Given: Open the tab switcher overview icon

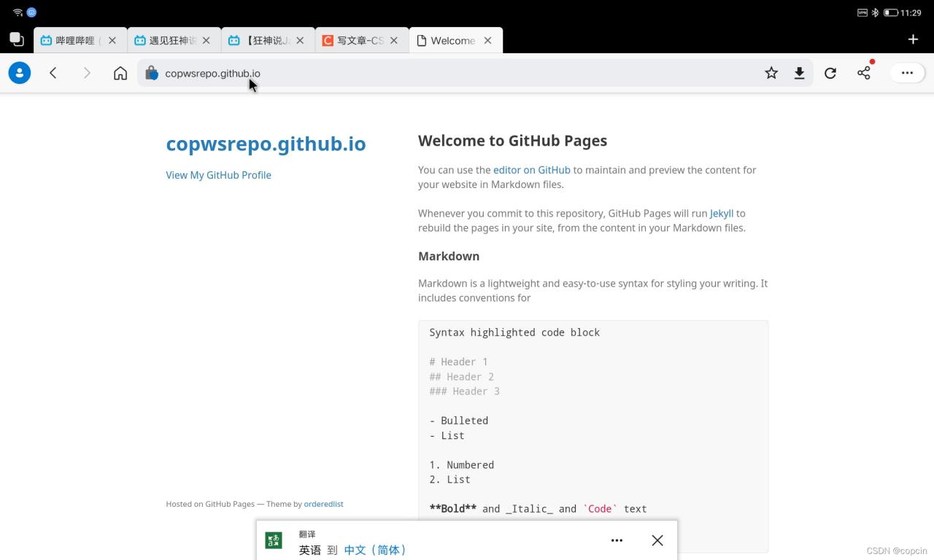Looking at the screenshot, I should tap(16, 39).
